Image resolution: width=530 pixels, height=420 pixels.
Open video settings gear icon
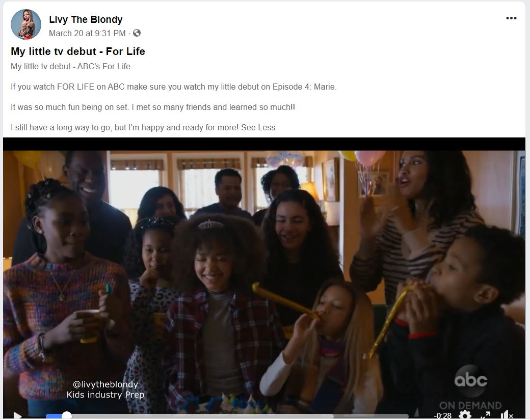click(x=465, y=415)
